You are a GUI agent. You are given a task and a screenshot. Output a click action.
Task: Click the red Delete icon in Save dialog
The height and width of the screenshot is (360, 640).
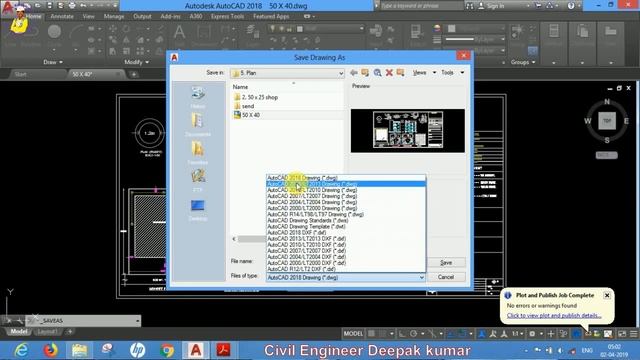coord(389,73)
